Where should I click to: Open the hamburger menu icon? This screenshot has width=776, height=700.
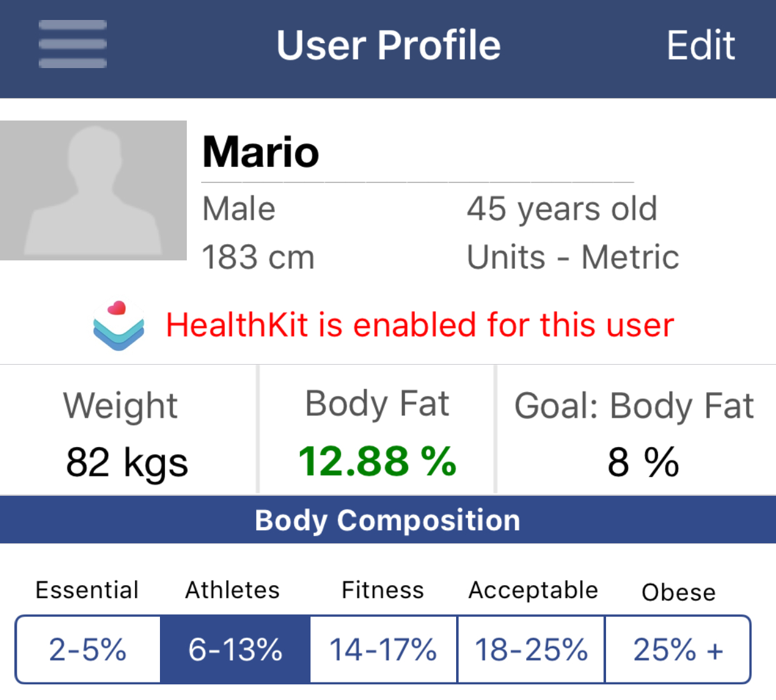click(72, 44)
